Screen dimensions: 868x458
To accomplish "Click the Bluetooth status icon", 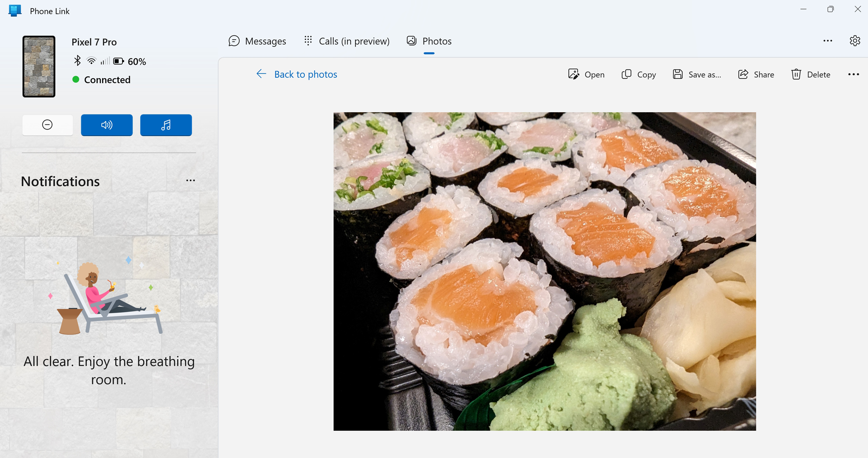I will 77,61.
